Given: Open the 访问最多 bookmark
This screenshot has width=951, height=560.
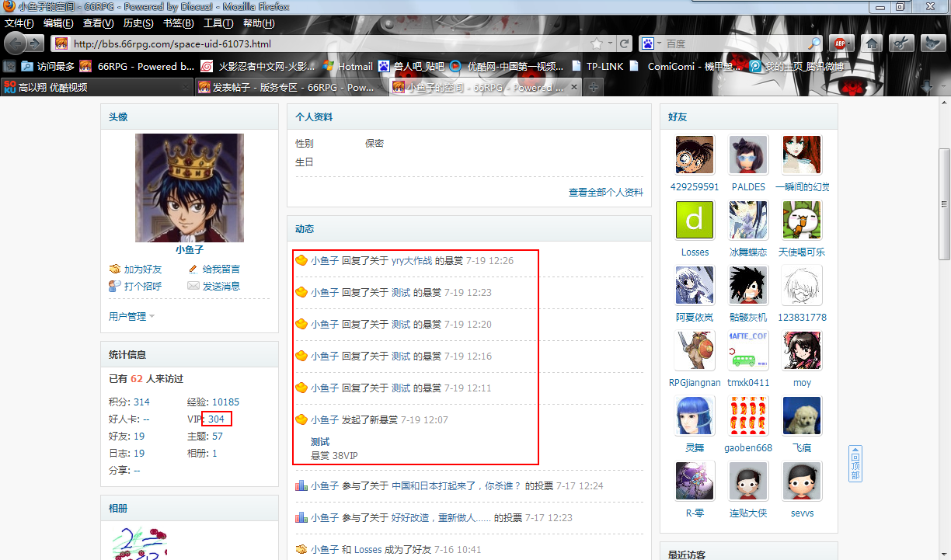Looking at the screenshot, I should click(x=47, y=66).
